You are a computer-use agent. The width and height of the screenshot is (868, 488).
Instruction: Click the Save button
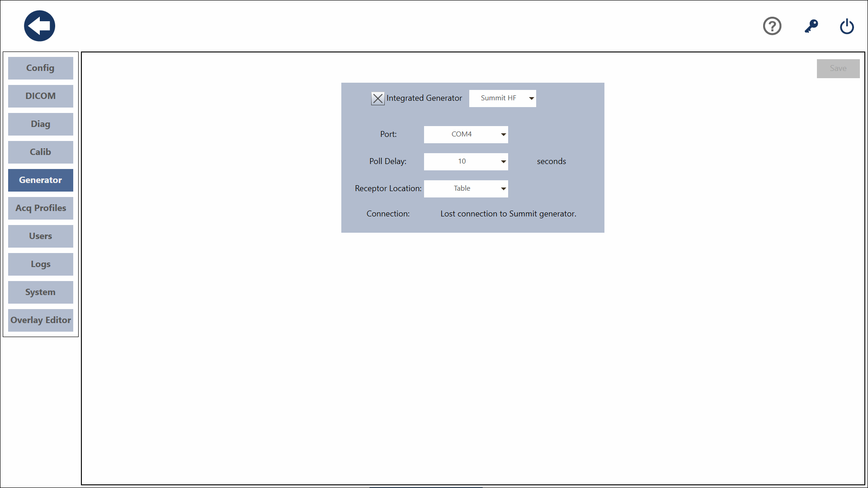[x=838, y=69]
